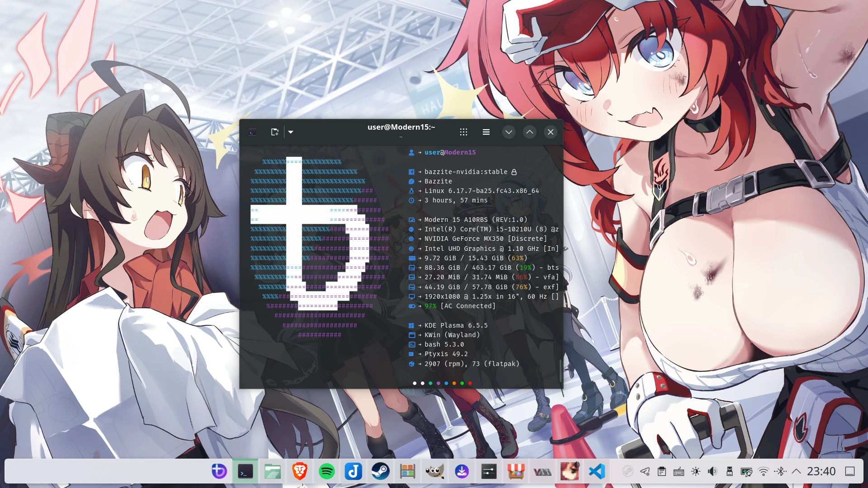The width and height of the screenshot is (868, 488).
Task: Launch the Brave browser
Action: (299, 471)
